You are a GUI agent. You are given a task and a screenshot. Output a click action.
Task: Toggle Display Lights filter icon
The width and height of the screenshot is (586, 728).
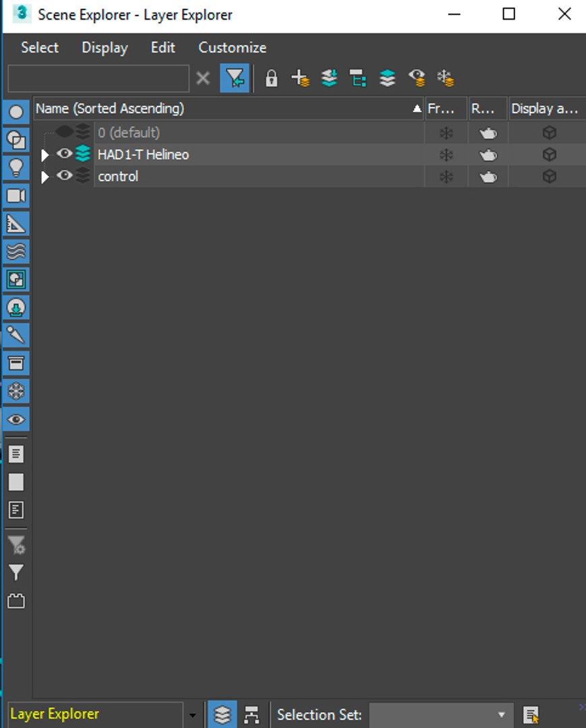click(16, 168)
